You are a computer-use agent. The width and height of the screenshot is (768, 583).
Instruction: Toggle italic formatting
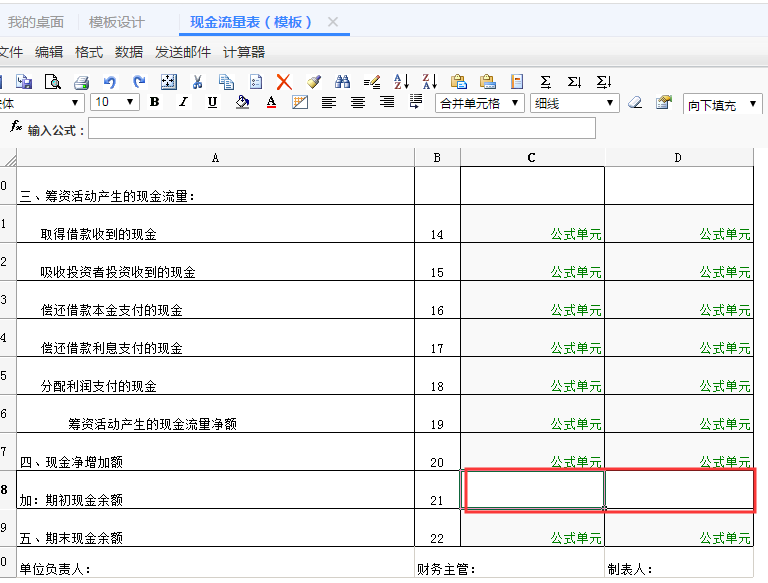(183, 102)
